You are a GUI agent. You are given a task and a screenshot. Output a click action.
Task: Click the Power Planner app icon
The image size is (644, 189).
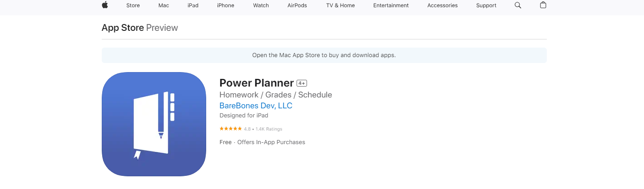154,124
